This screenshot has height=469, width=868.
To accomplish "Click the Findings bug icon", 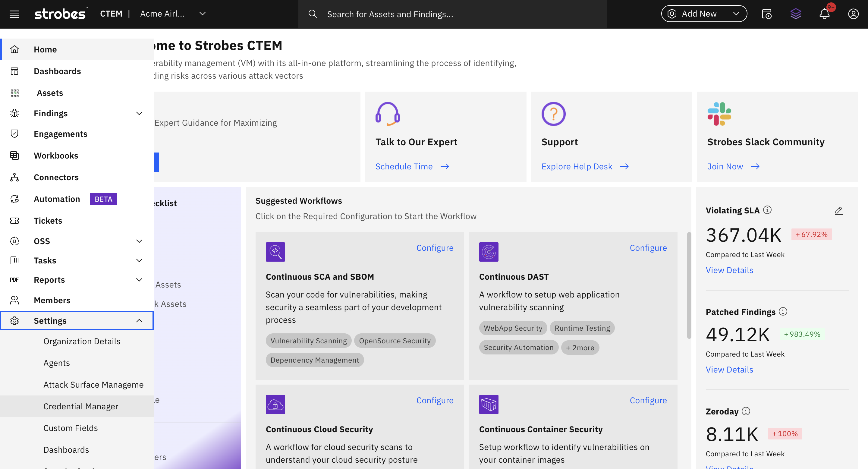I will tap(14, 113).
